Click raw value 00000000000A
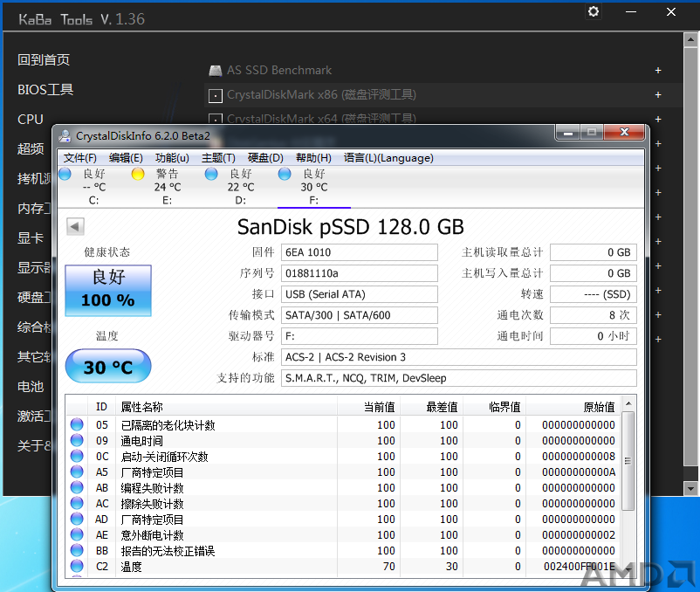 [579, 472]
